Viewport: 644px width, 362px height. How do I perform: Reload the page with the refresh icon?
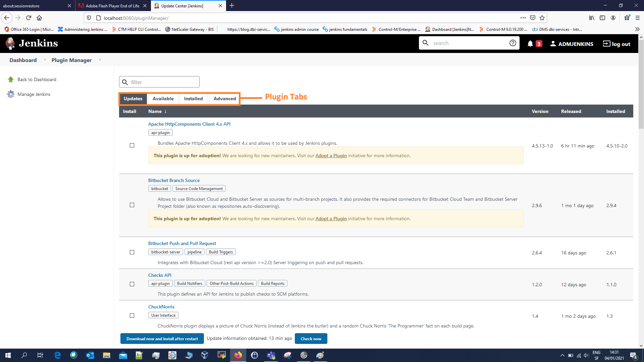coord(29,18)
